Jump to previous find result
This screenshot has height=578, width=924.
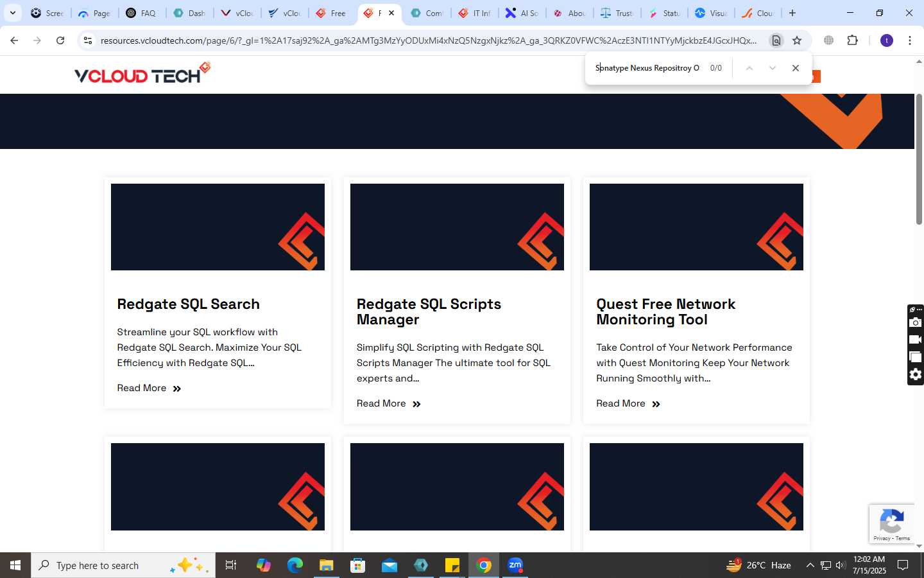[749, 68]
